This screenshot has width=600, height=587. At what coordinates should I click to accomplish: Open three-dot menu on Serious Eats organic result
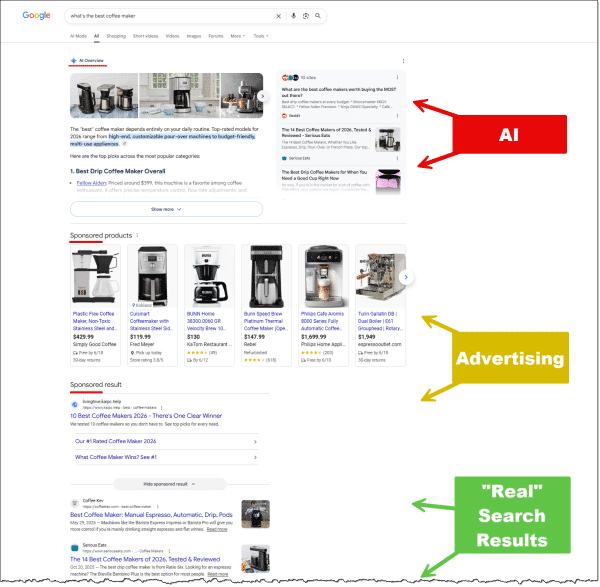[169, 551]
